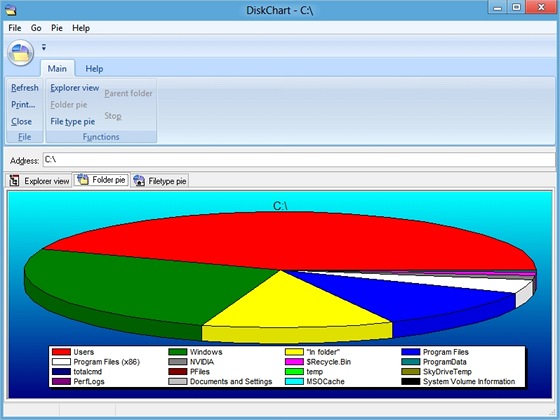Click the Explorer view tab icon
Viewport: 560px width, 420px height.
coord(14,181)
